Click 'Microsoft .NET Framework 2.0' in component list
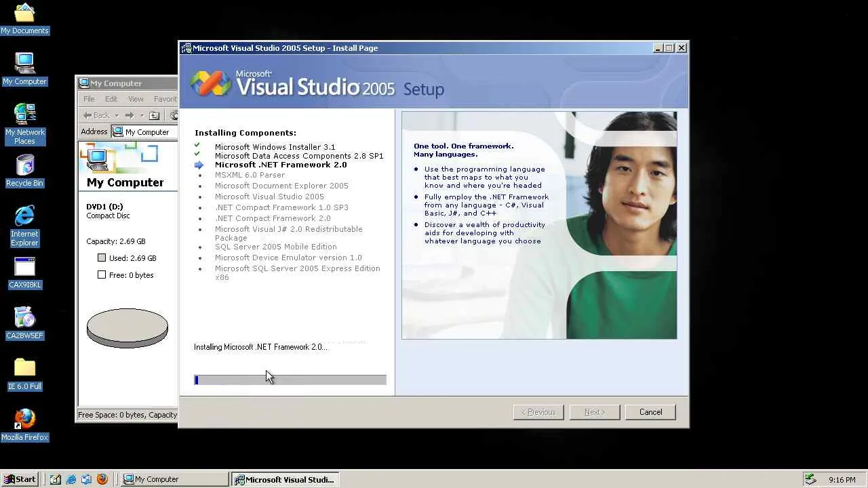The width and height of the screenshot is (868, 488). (x=281, y=165)
